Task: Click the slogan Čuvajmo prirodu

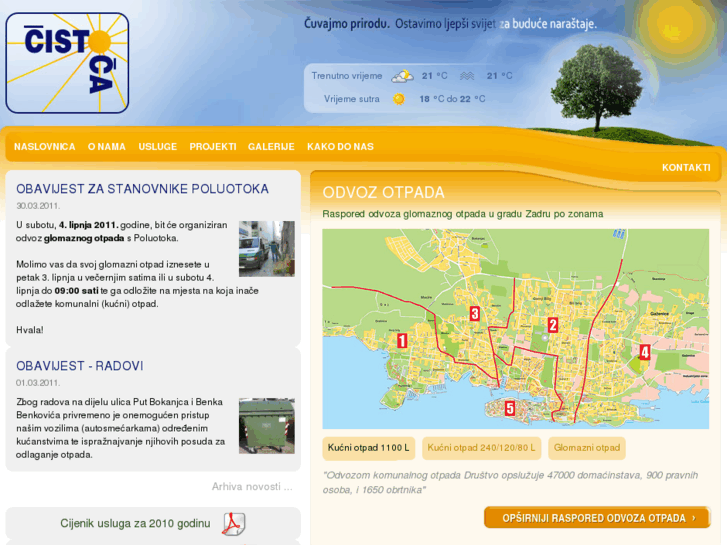Action: (346, 24)
